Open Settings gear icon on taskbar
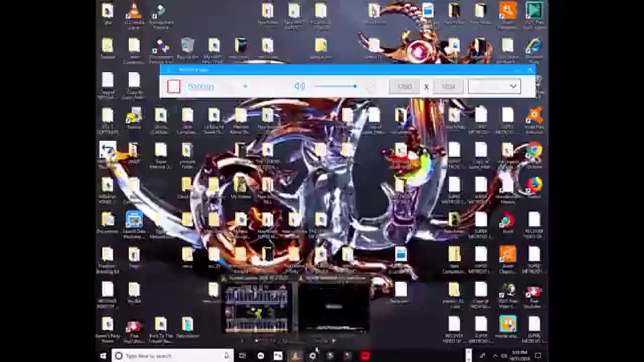Image resolution: width=644 pixels, height=362 pixels. [x=312, y=356]
